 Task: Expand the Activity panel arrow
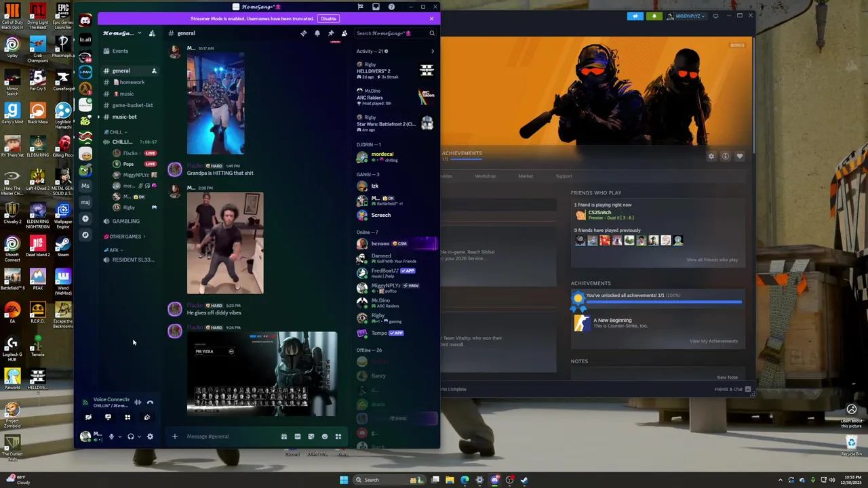(x=433, y=52)
